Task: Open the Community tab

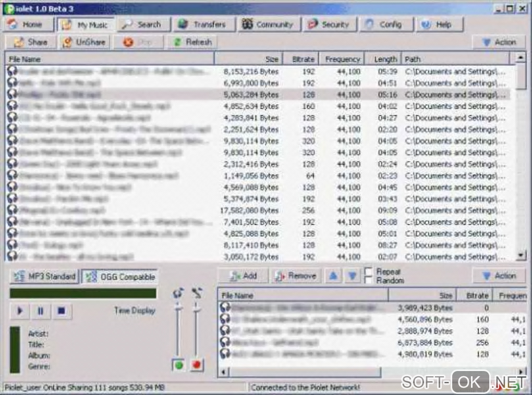Action: 269,24
